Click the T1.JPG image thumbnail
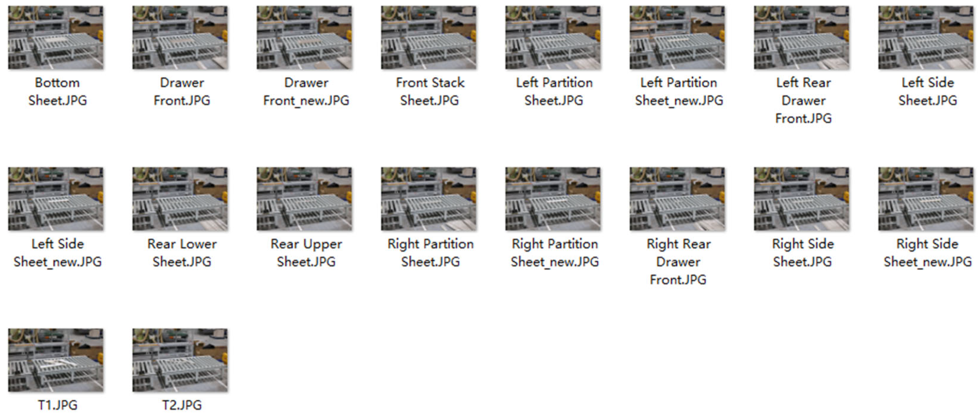 click(56, 360)
